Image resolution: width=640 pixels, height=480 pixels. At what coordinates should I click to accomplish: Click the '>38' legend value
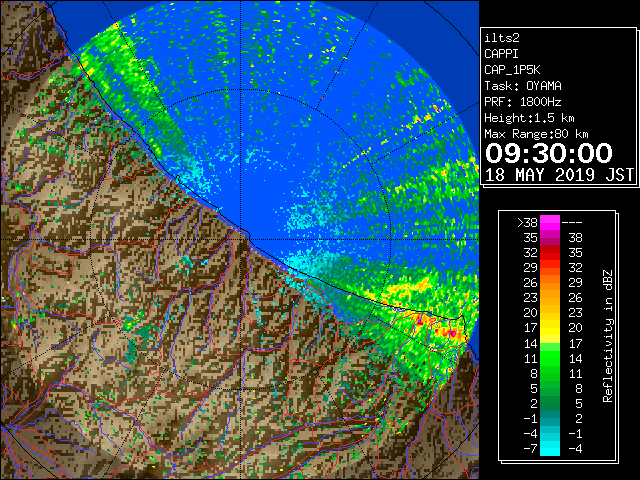point(527,223)
